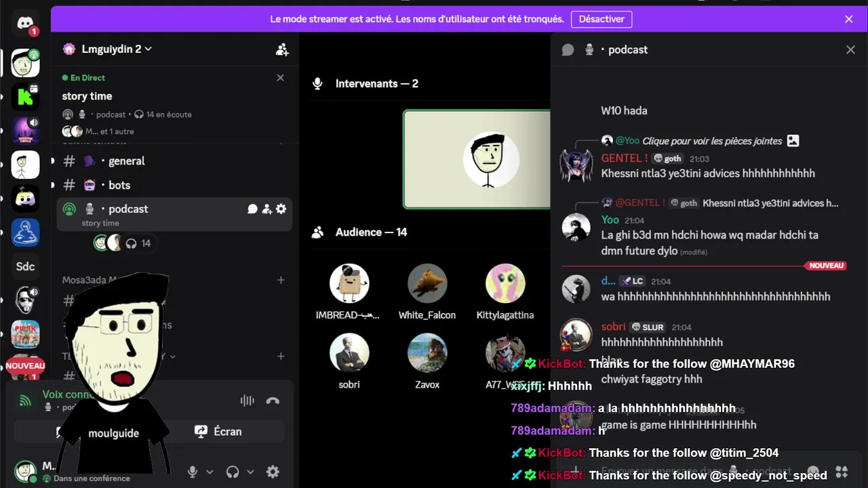This screenshot has width=868, height=488.
Task: Click Désactiver to disable streamer mode
Action: coord(601,19)
